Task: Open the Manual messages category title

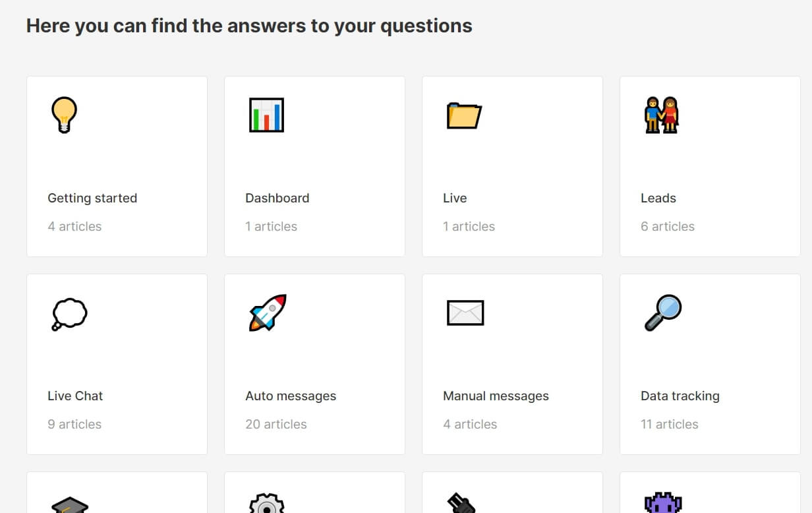Action: pyautogui.click(x=496, y=396)
